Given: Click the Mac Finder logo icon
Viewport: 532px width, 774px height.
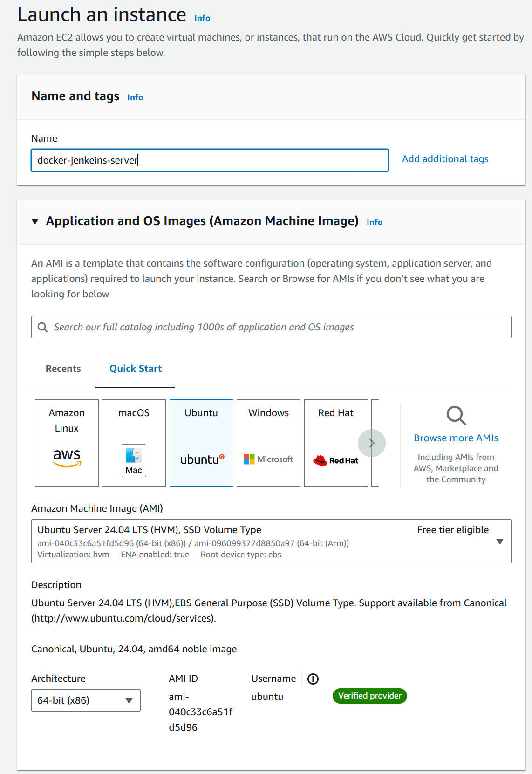Looking at the screenshot, I should [x=134, y=460].
